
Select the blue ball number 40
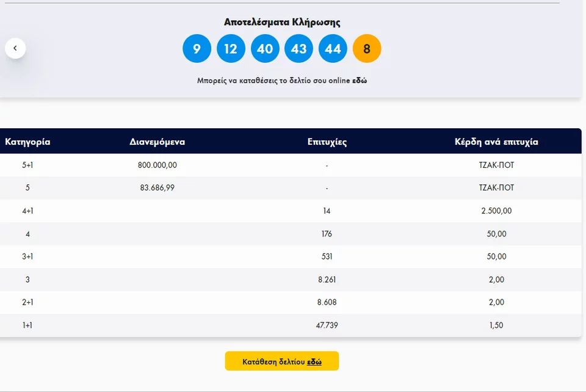265,49
